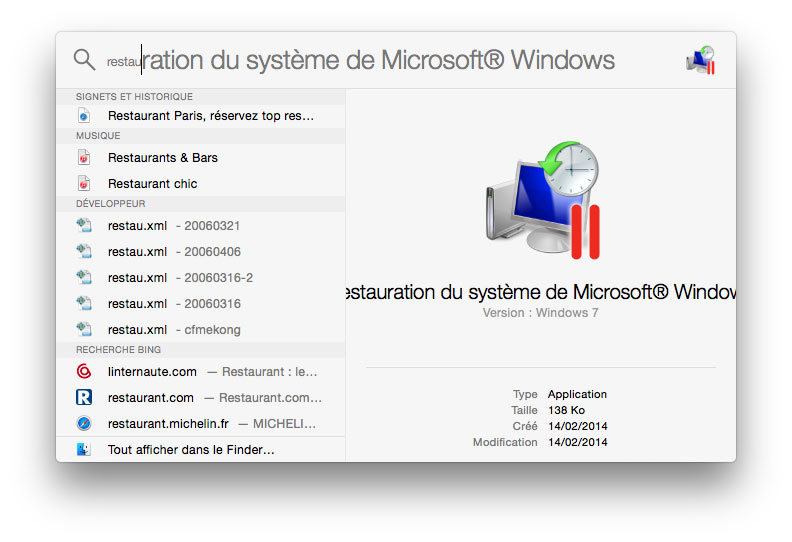This screenshot has height=542, width=792.
Task: Click the Spotlight magnifying glass icon
Action: [x=84, y=60]
